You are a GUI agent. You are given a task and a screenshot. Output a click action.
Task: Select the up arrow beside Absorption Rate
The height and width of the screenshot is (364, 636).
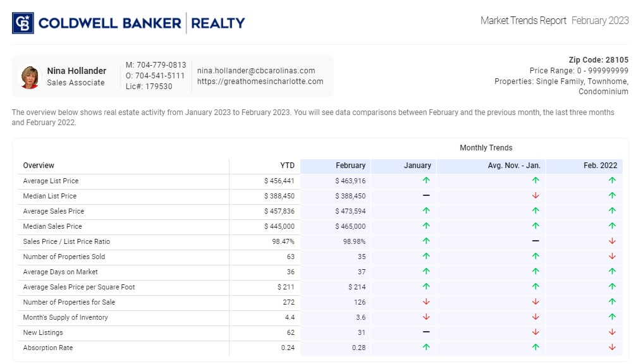coord(426,348)
